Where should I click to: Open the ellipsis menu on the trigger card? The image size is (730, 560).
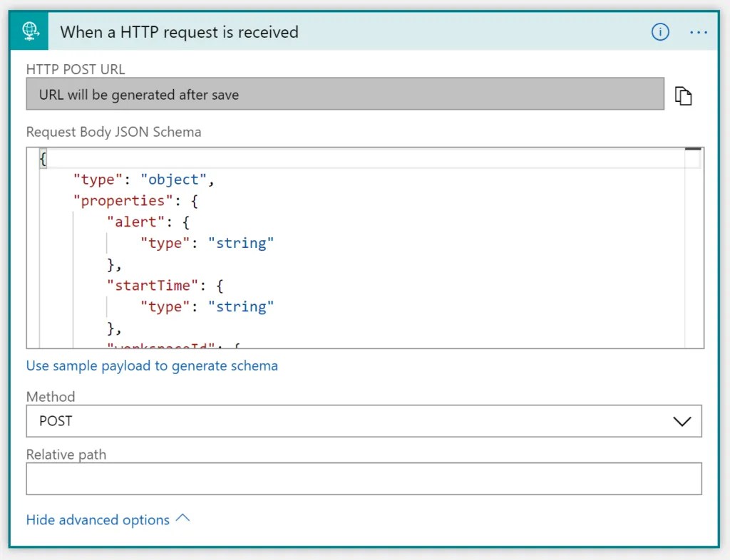699,32
